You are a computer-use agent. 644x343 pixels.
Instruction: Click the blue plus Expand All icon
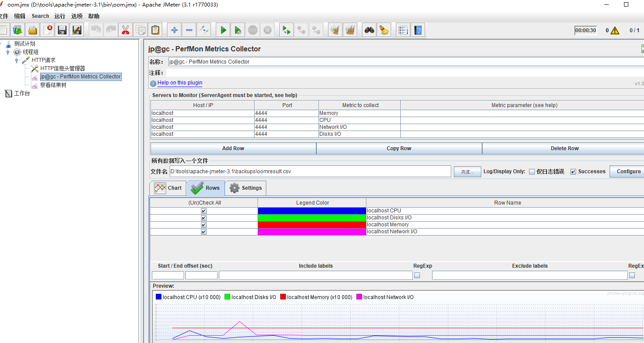174,30
